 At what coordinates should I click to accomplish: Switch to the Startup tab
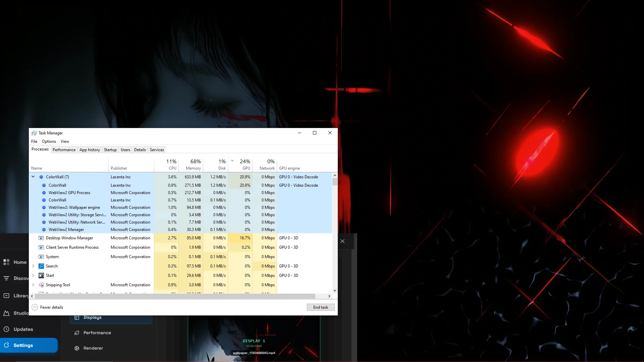(110, 149)
